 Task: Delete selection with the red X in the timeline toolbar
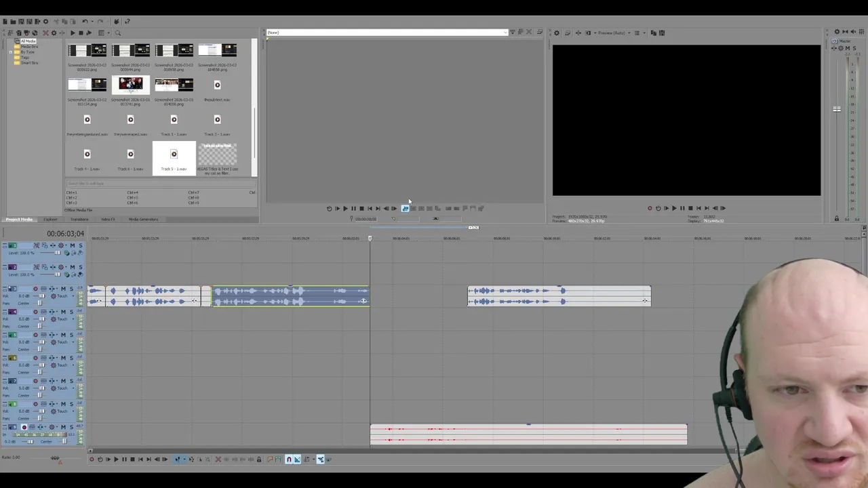(x=218, y=460)
